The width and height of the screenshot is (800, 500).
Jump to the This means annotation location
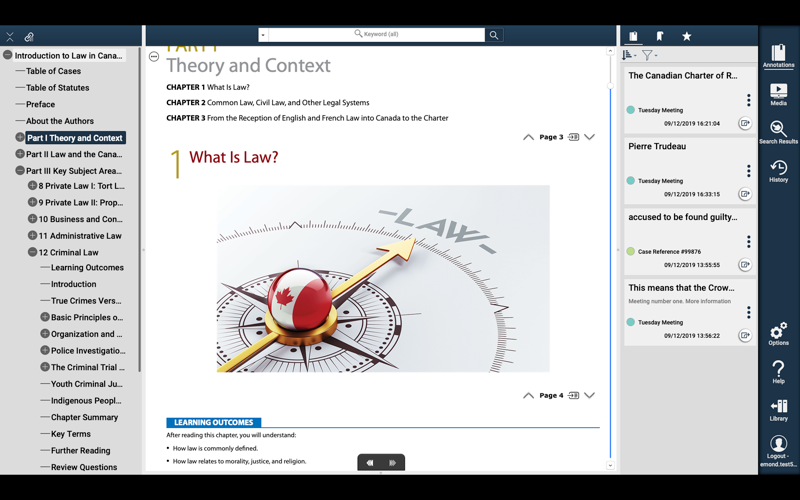[744, 335]
